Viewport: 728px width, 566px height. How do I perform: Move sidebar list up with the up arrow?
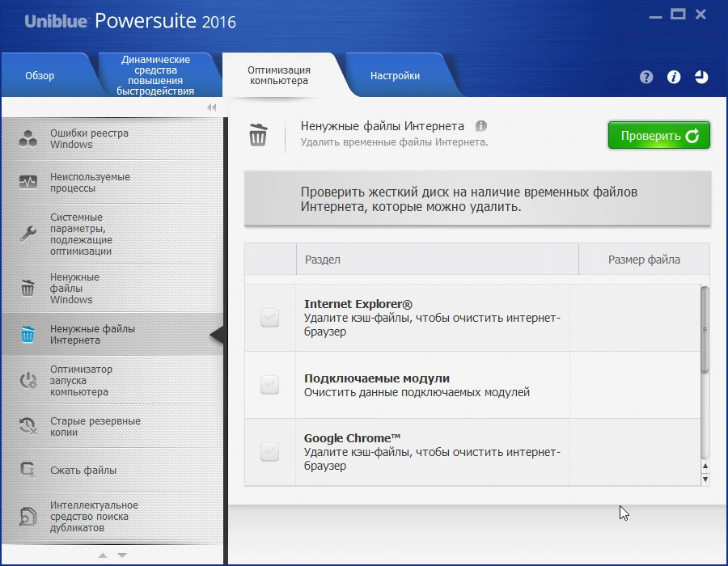pyautogui.click(x=103, y=555)
